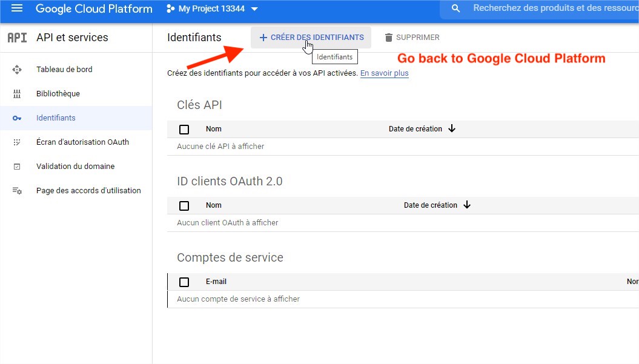Screen dimensions: 639x364
Task: Click the SUPPRIMER button
Action: pos(412,38)
